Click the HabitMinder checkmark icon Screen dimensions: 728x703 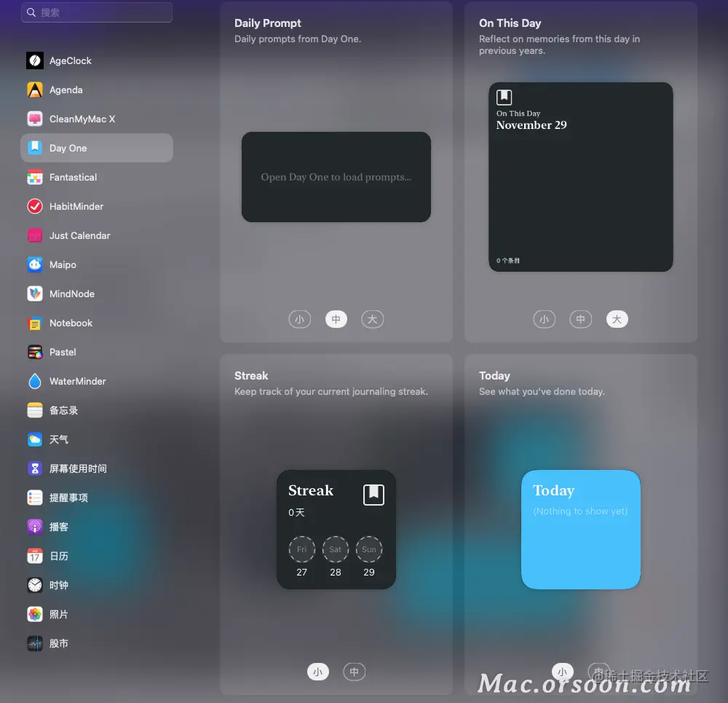[x=35, y=206]
